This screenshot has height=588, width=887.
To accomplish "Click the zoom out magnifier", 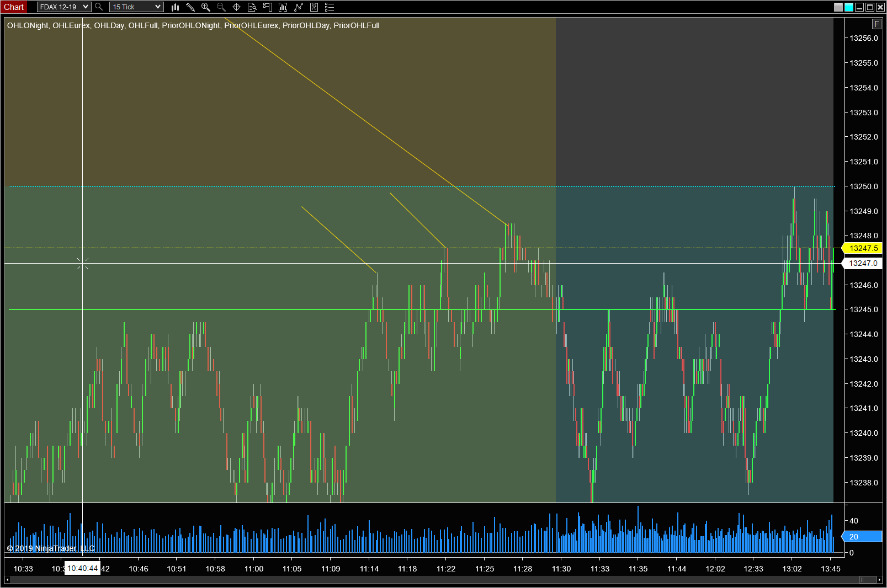I will pos(221,7).
